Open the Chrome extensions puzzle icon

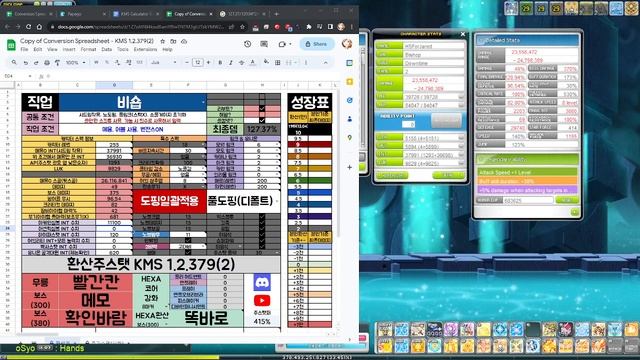pos(309,27)
